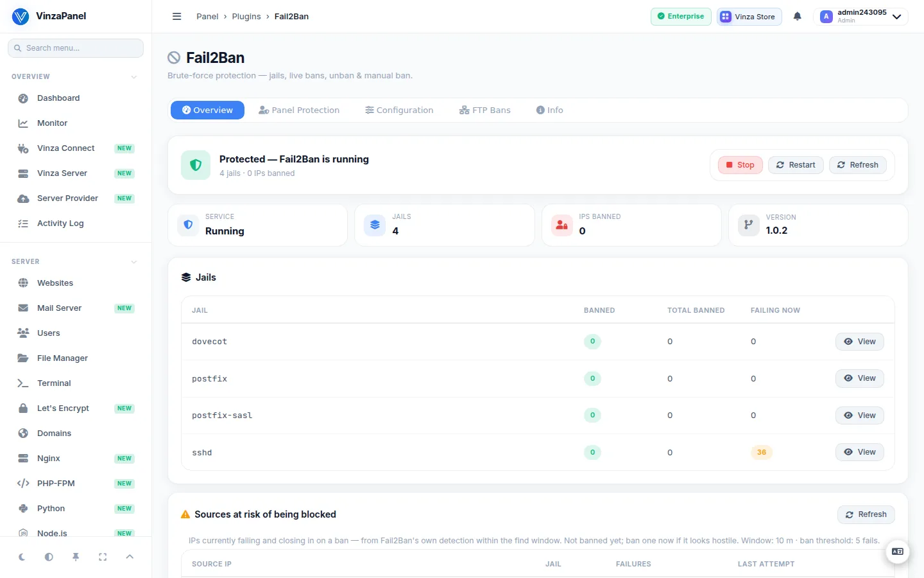View the postfix-sasl jail
The image size is (924, 578).
point(860,416)
